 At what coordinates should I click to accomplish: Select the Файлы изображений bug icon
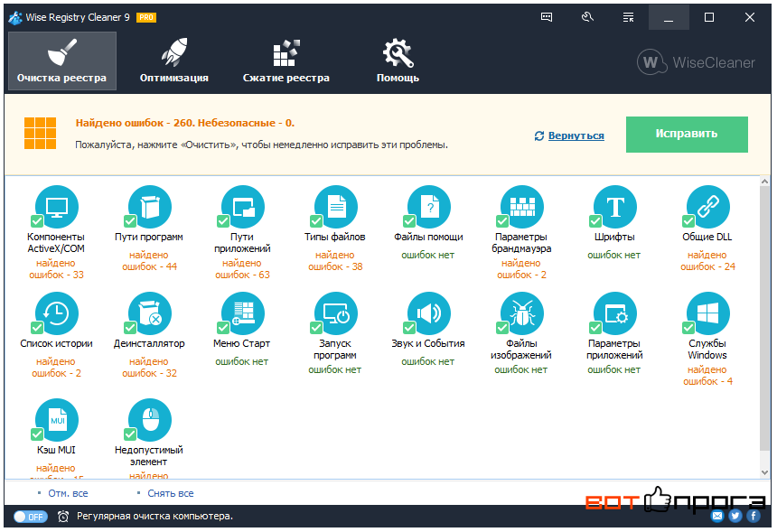pos(522,313)
